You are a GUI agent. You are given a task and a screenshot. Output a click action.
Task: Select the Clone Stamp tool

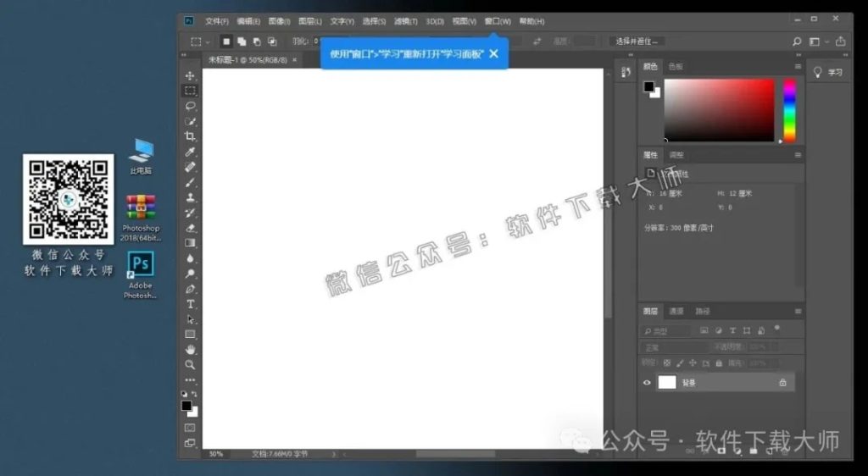[x=190, y=197]
